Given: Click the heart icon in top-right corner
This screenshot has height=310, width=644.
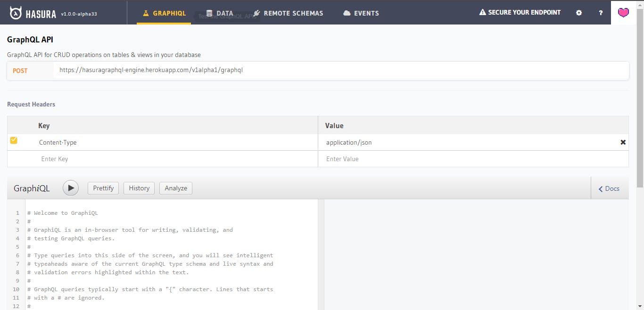Looking at the screenshot, I should [x=623, y=13].
